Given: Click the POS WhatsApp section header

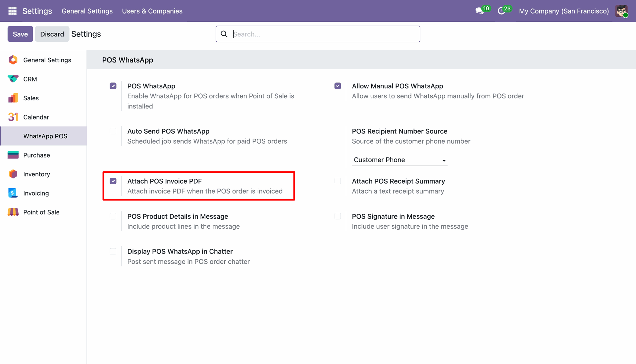Looking at the screenshot, I should click(x=128, y=60).
